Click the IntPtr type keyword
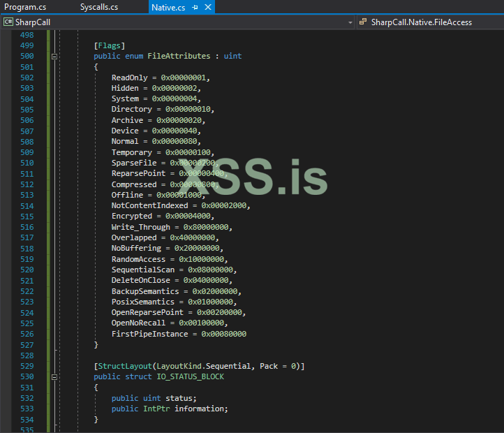Screen dimensions: 504x433 (x=156, y=409)
